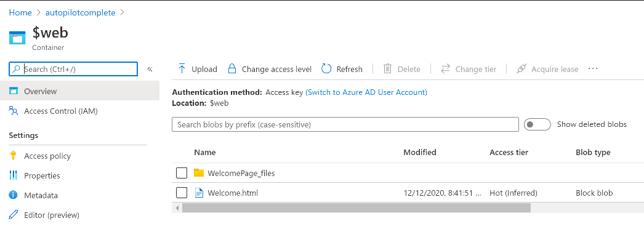Click Switch to Azure AD User Account
The height and width of the screenshot is (237, 644).
click(366, 92)
